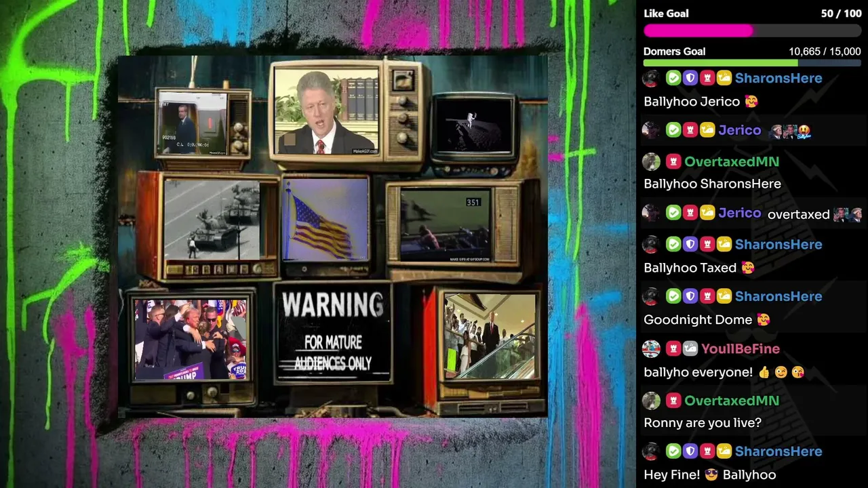Click the red badge beside YoullBeFine
Screen dimensions: 868x488
pos(673,348)
